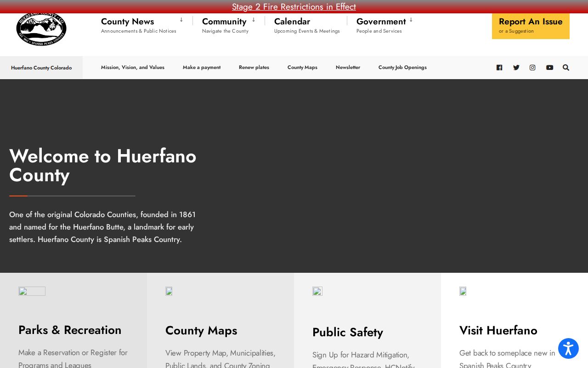Screen dimensions: 588x368
Task: Open the County Maps card heading
Action: [201, 330]
